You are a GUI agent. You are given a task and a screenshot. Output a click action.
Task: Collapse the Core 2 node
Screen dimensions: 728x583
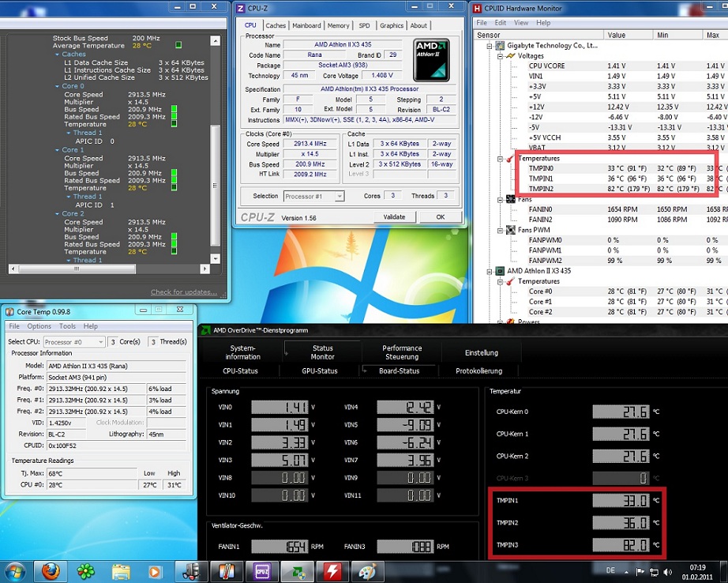(57, 214)
